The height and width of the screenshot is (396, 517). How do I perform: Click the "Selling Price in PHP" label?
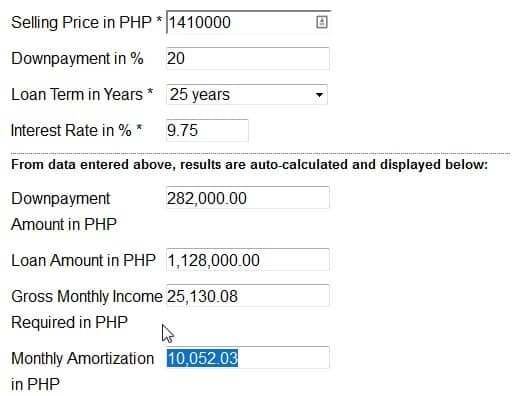(87, 23)
